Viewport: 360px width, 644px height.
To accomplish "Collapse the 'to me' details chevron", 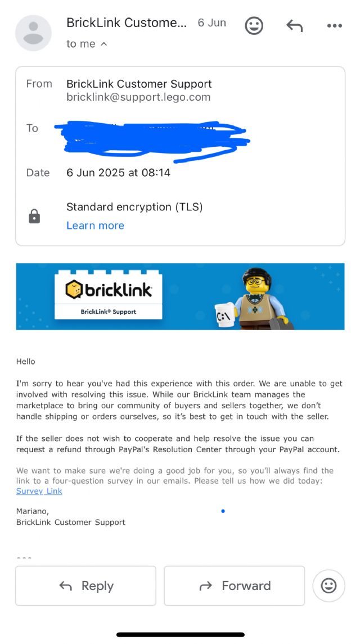I will [x=103, y=44].
